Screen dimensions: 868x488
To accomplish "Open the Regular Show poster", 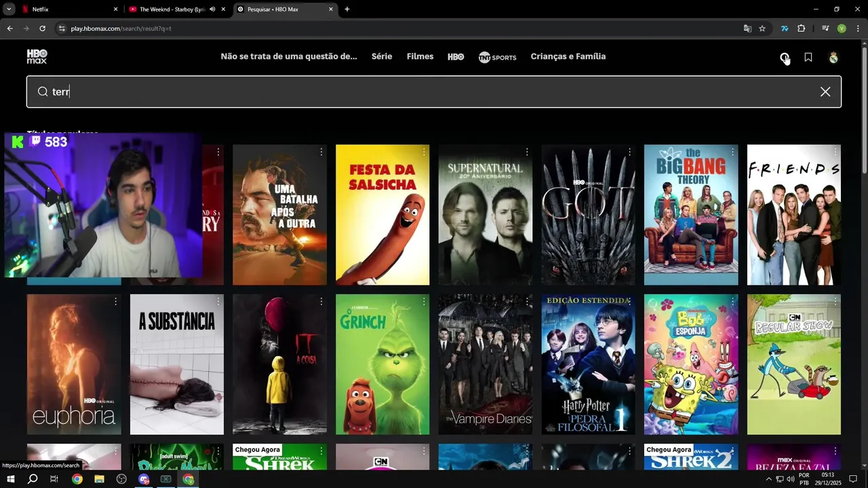I will 793,364.
